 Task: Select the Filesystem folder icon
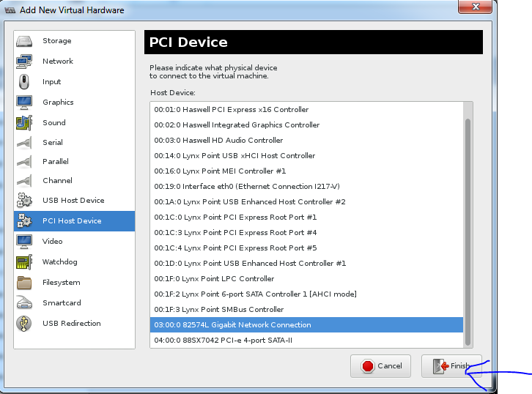pyautogui.click(x=24, y=283)
